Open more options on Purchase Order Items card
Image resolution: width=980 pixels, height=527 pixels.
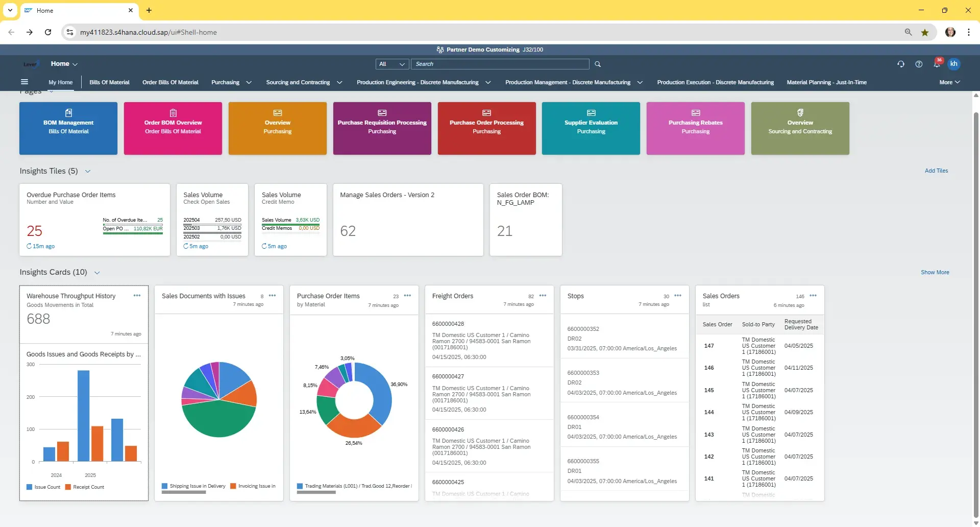pyautogui.click(x=407, y=296)
